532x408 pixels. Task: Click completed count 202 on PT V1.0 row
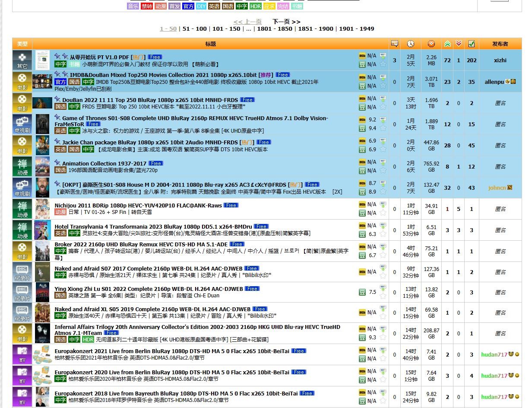(x=472, y=60)
